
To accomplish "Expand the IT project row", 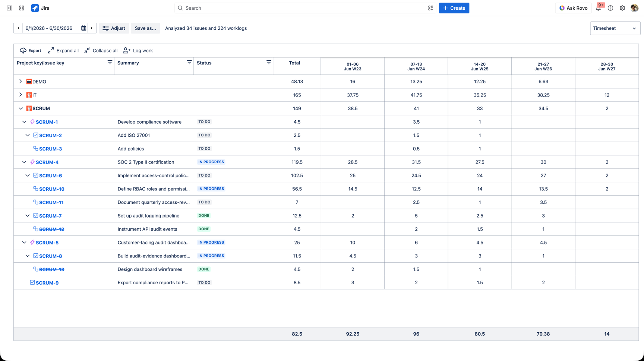I will [20, 95].
